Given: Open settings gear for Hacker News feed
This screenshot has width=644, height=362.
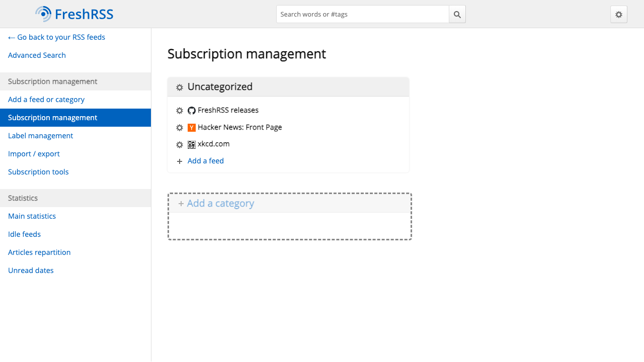Looking at the screenshot, I should [180, 128].
